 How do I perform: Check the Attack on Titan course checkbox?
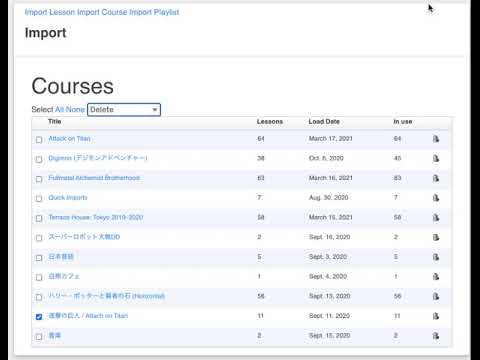[39, 140]
